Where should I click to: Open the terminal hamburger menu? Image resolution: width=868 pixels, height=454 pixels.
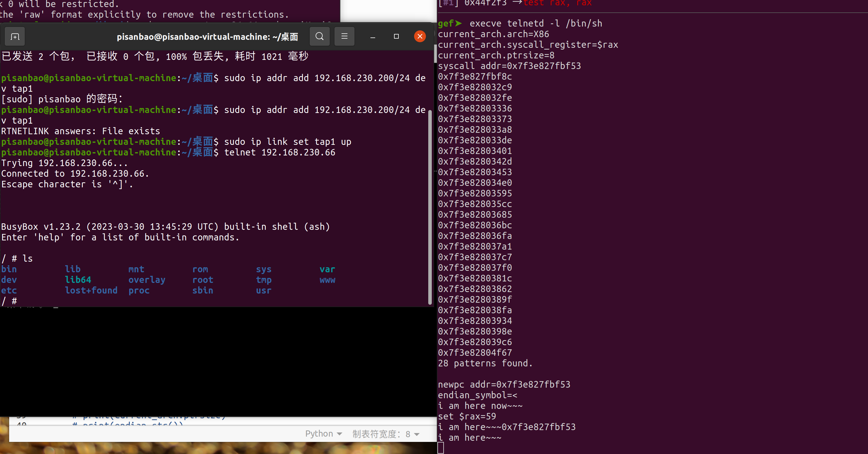coord(344,36)
